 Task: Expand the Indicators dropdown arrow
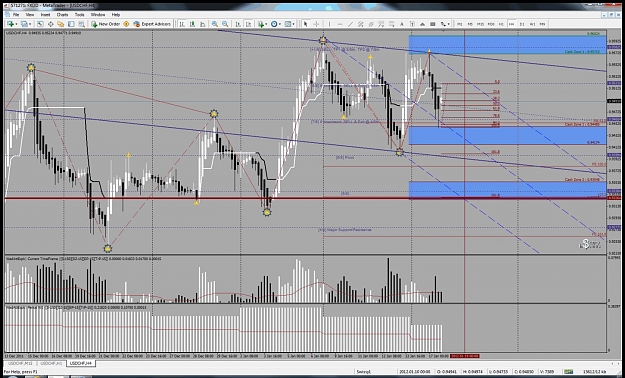click(x=266, y=24)
